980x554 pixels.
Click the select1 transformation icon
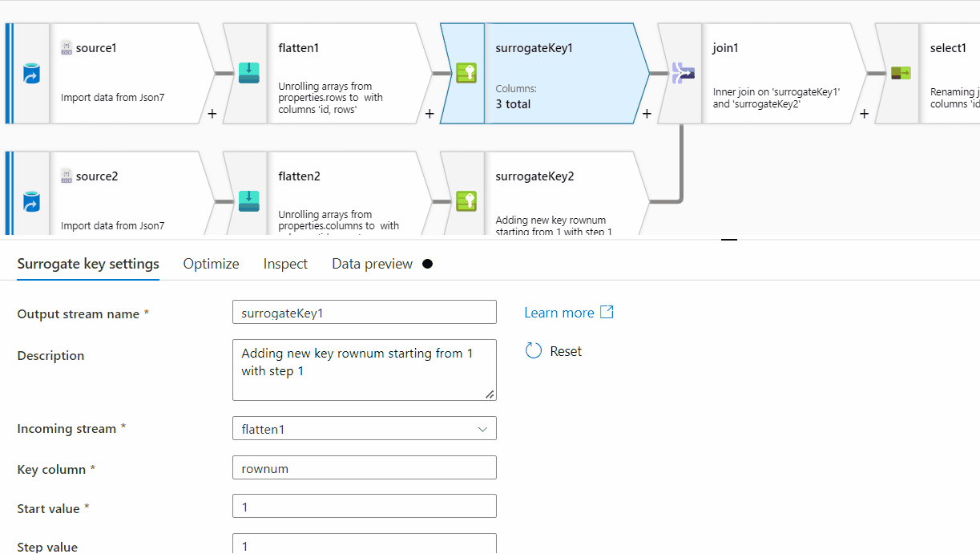click(901, 74)
